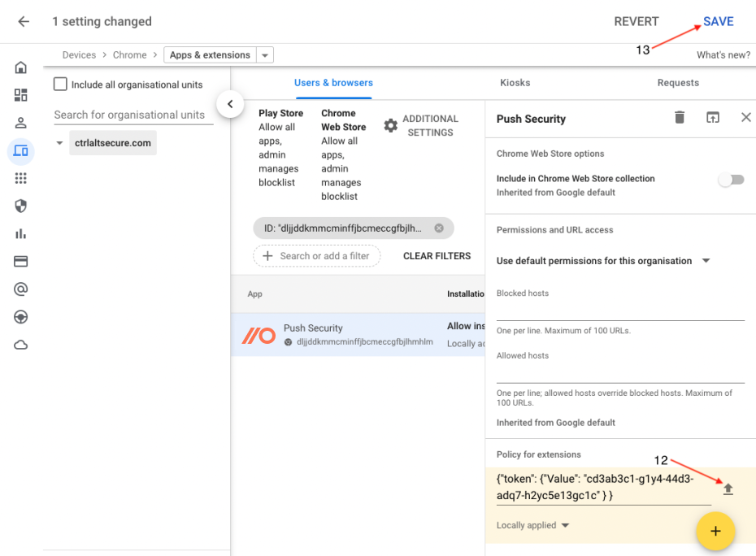Go back using the left arrow icon
Image resolution: width=756 pixels, height=556 pixels.
[x=23, y=21]
